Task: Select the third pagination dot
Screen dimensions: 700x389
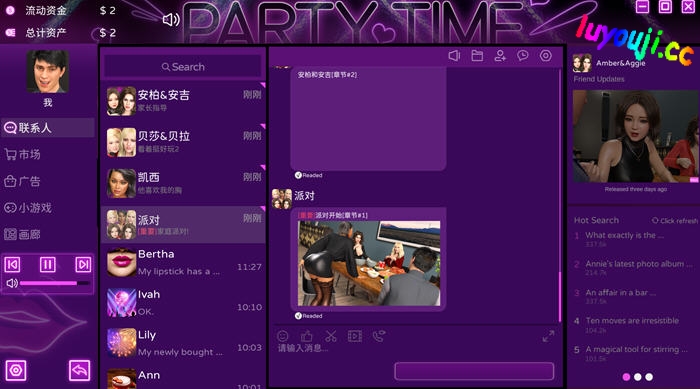Action: 649,377
